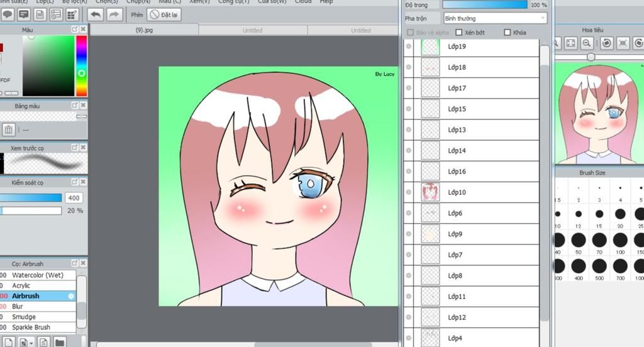This screenshot has height=347, width=644.
Task: Open the Pha trộn blend mode dropdown
Action: point(495,18)
